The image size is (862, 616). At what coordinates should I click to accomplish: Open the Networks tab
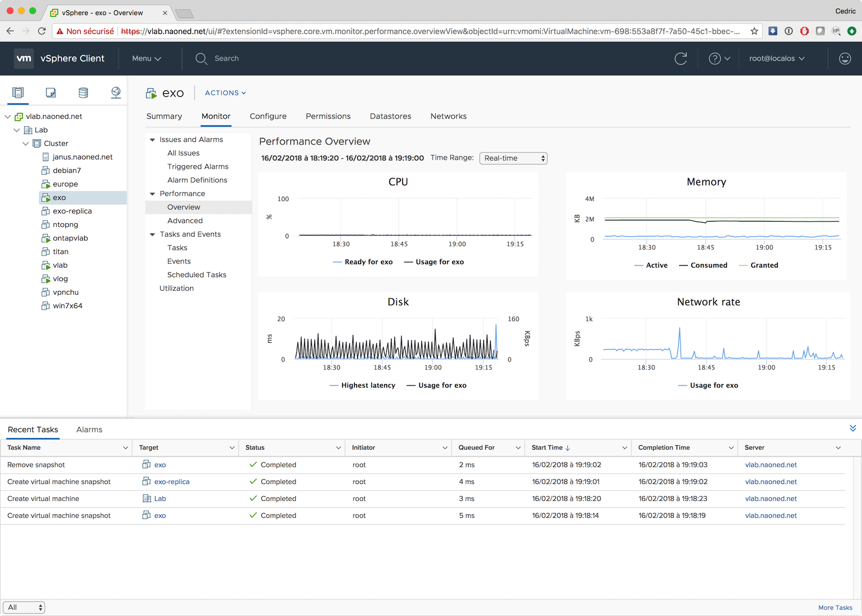[449, 116]
